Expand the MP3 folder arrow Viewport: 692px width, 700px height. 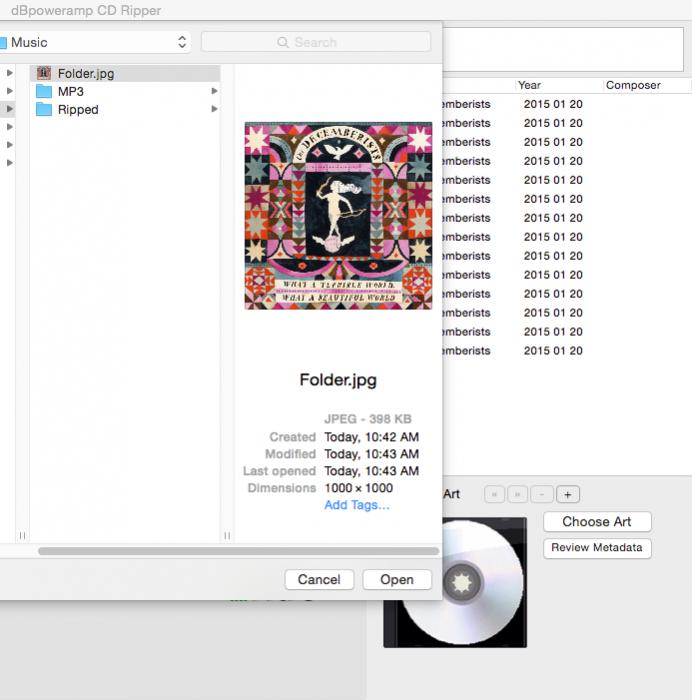[x=214, y=91]
